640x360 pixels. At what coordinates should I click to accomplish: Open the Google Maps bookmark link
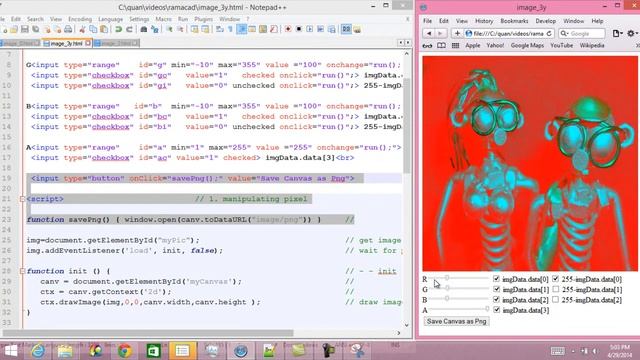coord(527,46)
